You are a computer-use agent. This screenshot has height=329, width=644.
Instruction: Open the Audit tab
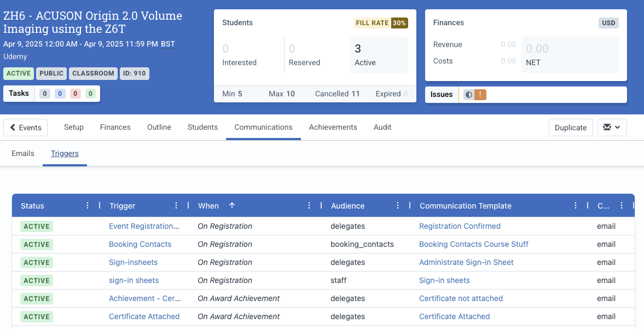382,128
